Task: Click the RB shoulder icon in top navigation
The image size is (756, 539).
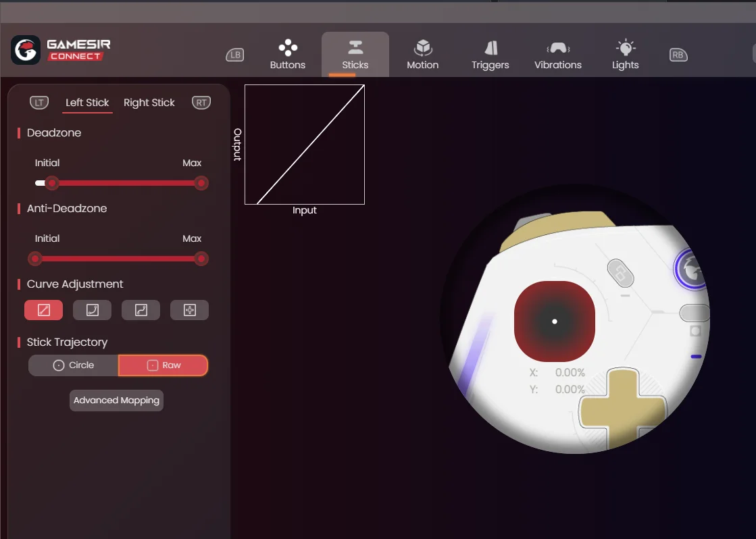Action: click(678, 55)
